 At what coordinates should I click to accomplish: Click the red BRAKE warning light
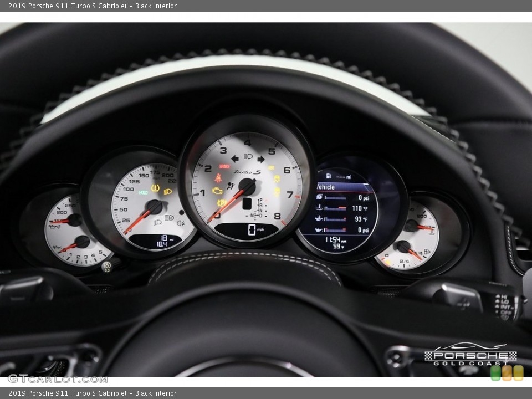pyautogui.click(x=224, y=166)
